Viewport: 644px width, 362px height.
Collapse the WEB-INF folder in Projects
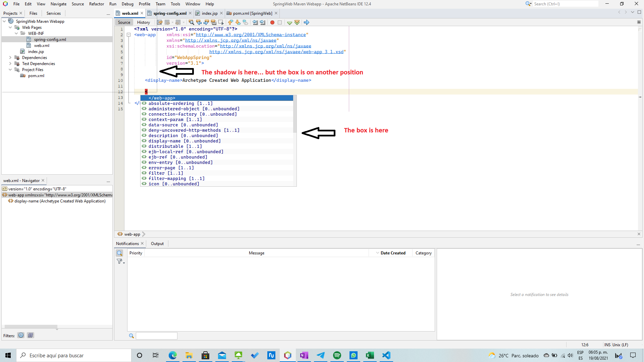pyautogui.click(x=16, y=33)
